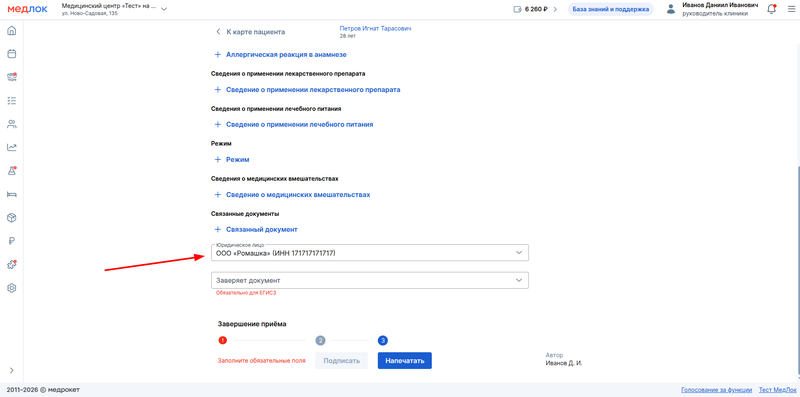The height and width of the screenshot is (397, 800).
Task: Open the hamburger menu at top right
Action: 791,9
